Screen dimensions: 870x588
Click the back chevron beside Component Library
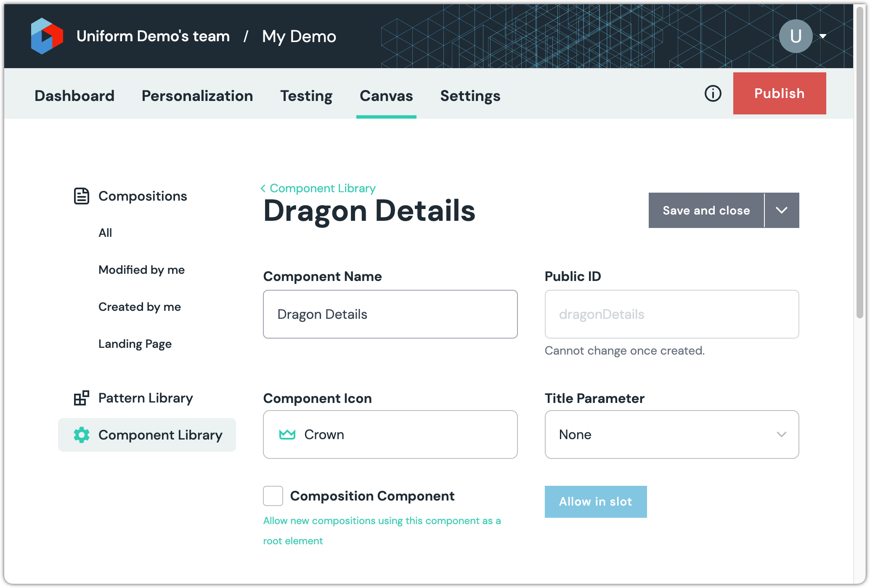[263, 188]
